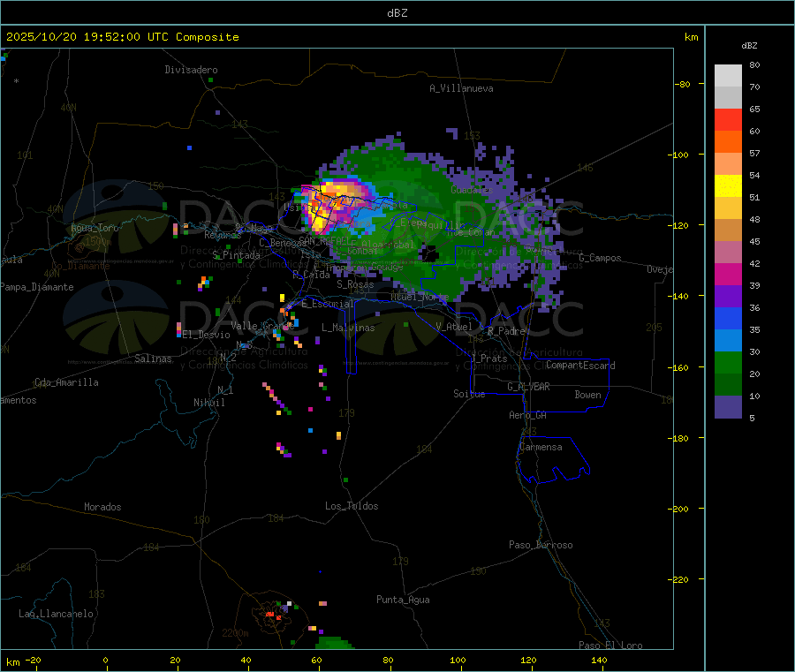795x672 pixels.
Task: Click the 'Punta_Agua' place label
Action: pyautogui.click(x=403, y=600)
